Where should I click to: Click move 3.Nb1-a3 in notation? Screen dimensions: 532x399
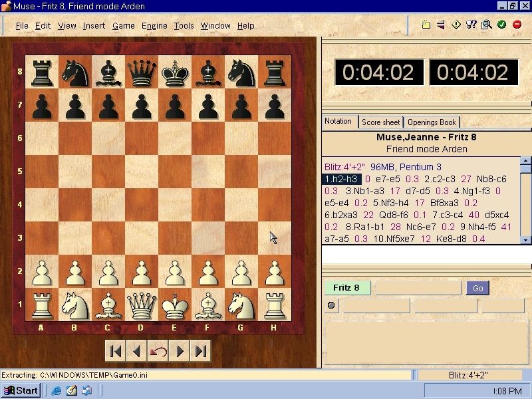click(364, 191)
